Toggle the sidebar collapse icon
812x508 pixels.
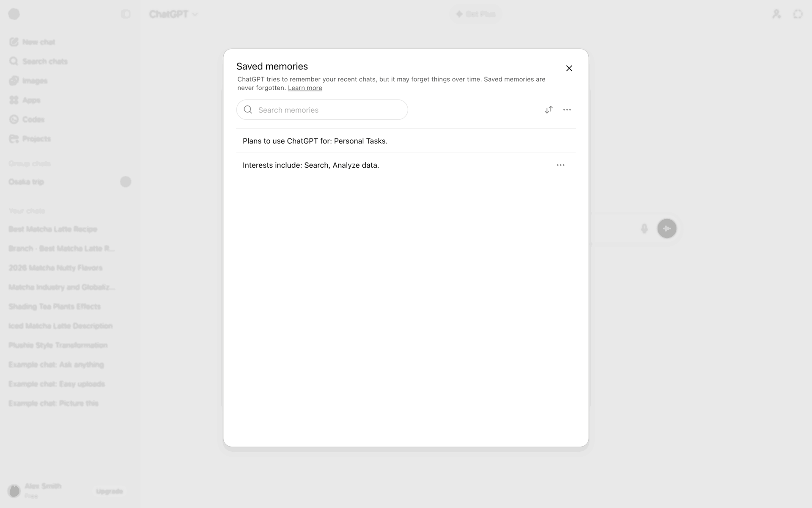pos(126,14)
